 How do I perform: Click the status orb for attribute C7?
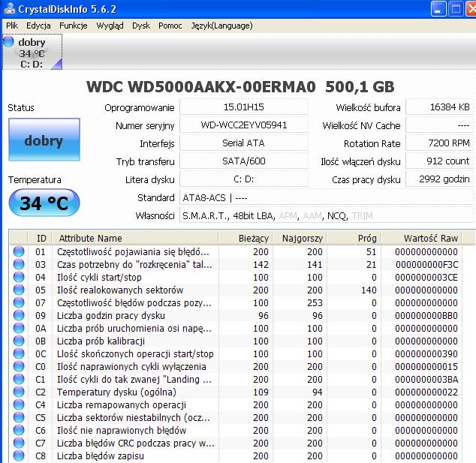pyautogui.click(x=19, y=443)
